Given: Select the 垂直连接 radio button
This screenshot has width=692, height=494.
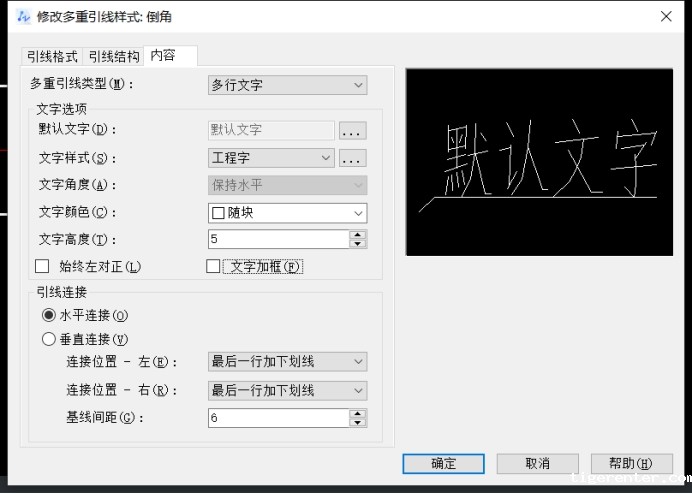Looking at the screenshot, I should point(49,339).
